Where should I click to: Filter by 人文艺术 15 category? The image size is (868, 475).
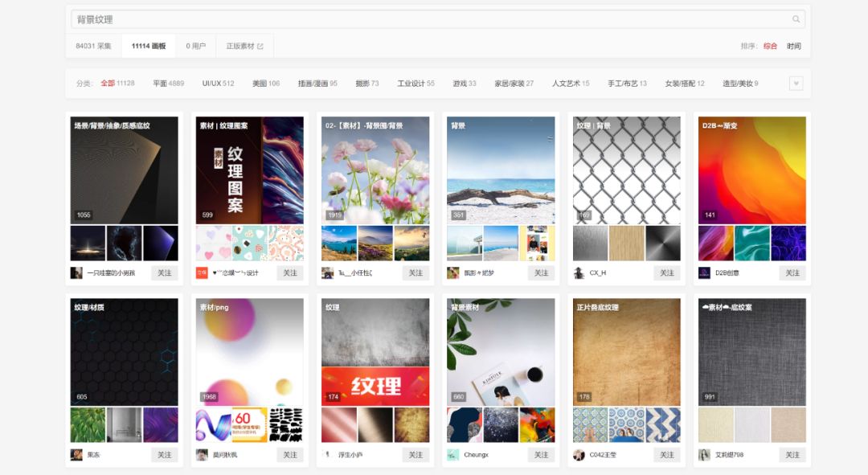point(570,84)
